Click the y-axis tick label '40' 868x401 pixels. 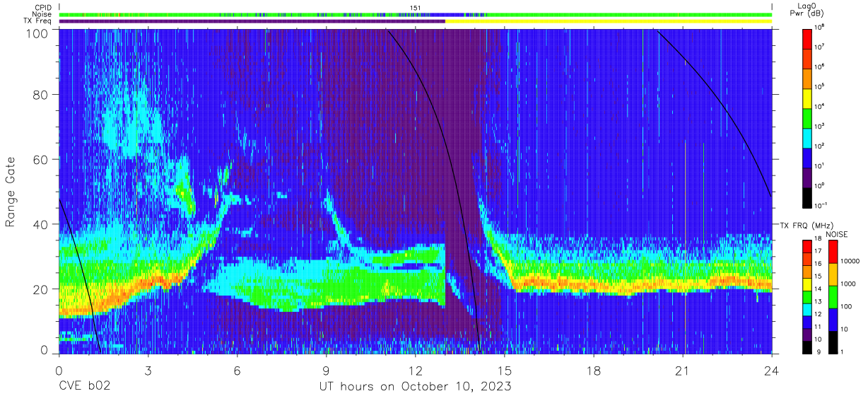40,224
